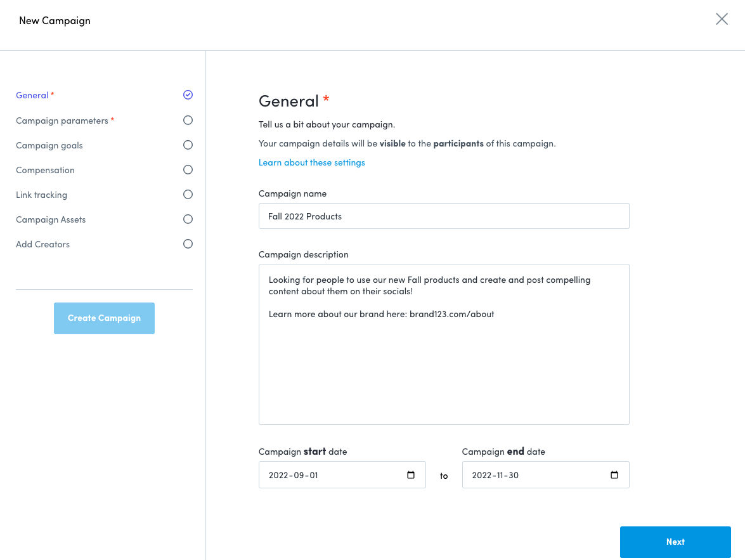The height and width of the screenshot is (560, 745).
Task: Go to General section in sidebar
Action: tap(32, 95)
